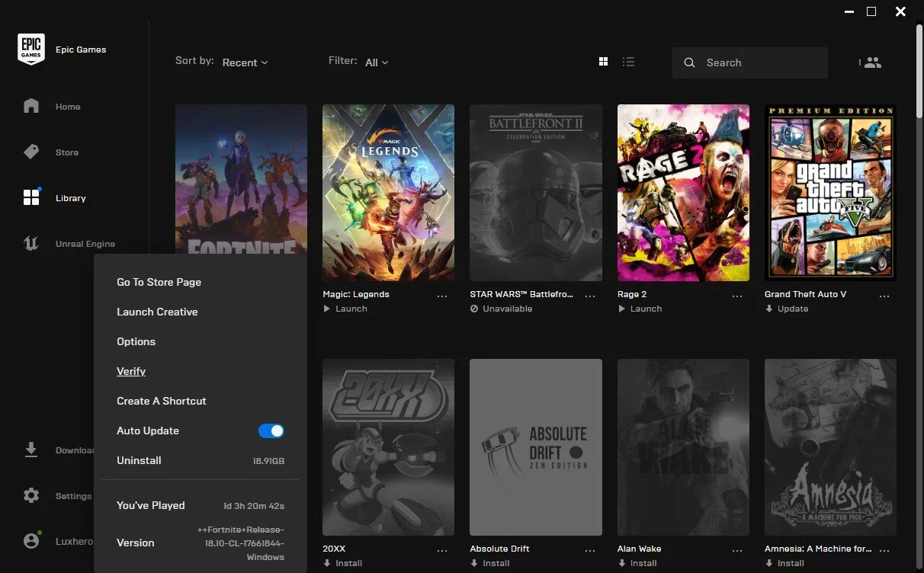
Task: Open Amnesia three-dot menu
Action: 884,550
